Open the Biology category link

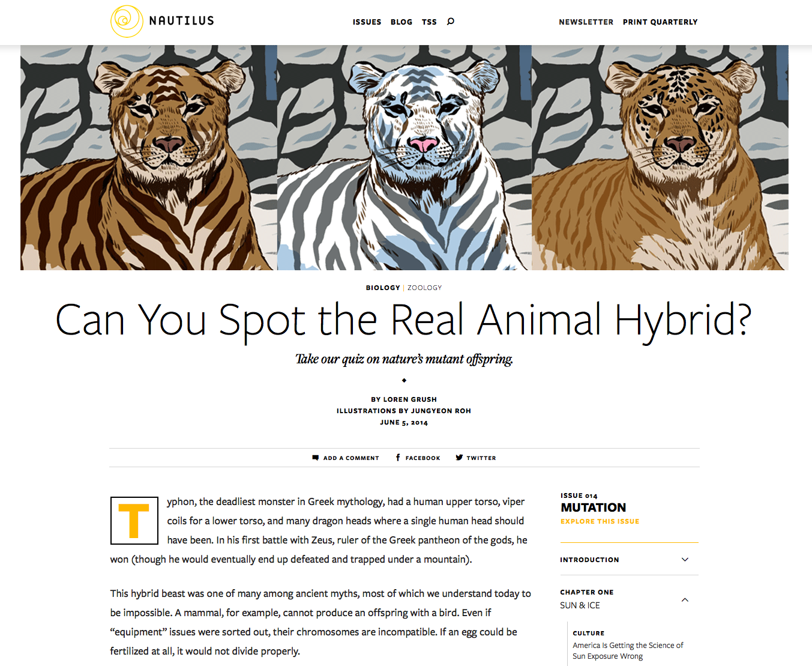[x=383, y=288]
